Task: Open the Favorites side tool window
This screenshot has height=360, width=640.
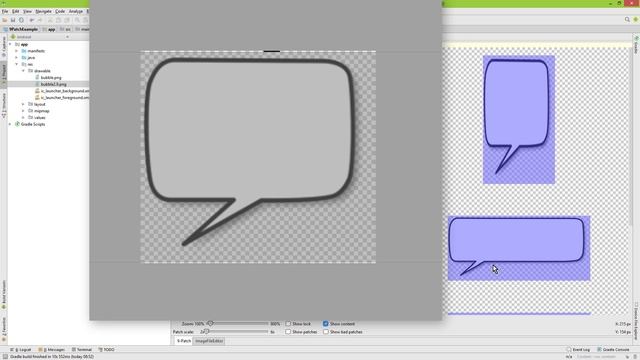Action: 4,330
